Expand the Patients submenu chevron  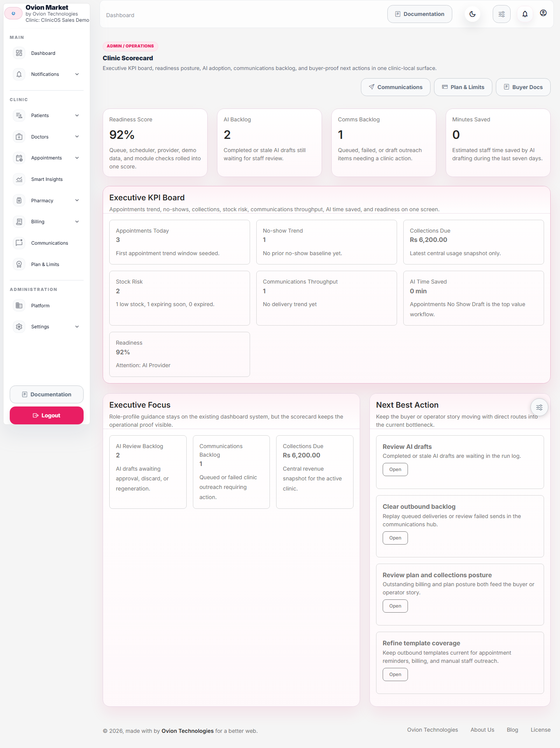[x=77, y=116]
